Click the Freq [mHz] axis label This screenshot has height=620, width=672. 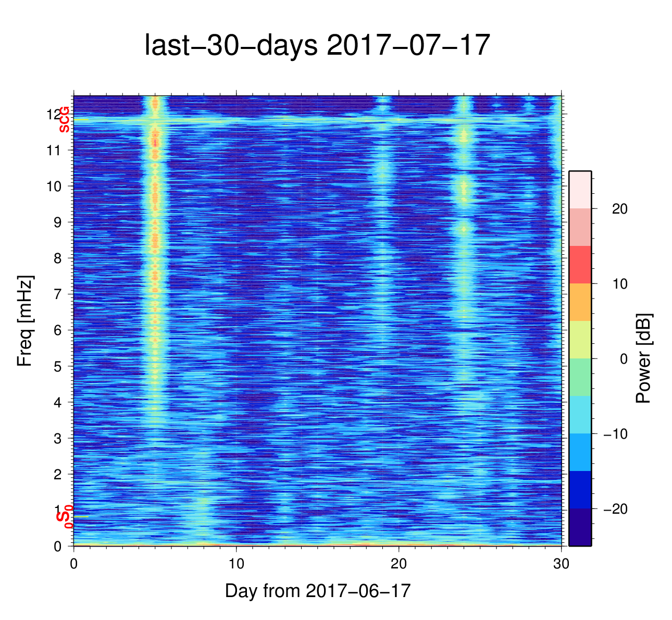point(25,321)
